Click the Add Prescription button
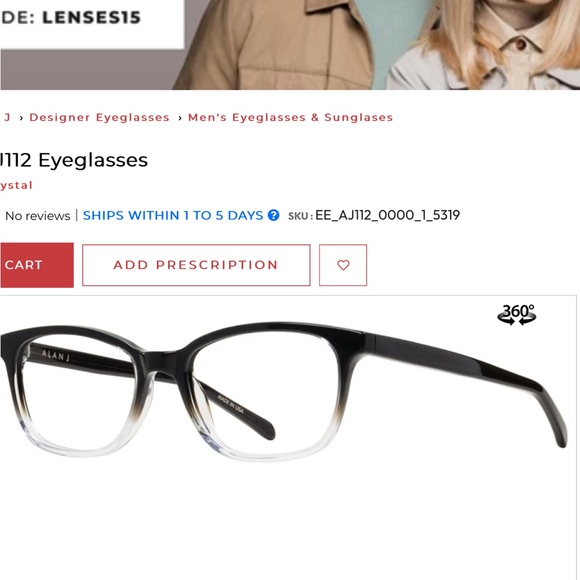The image size is (580, 580). pos(196,265)
